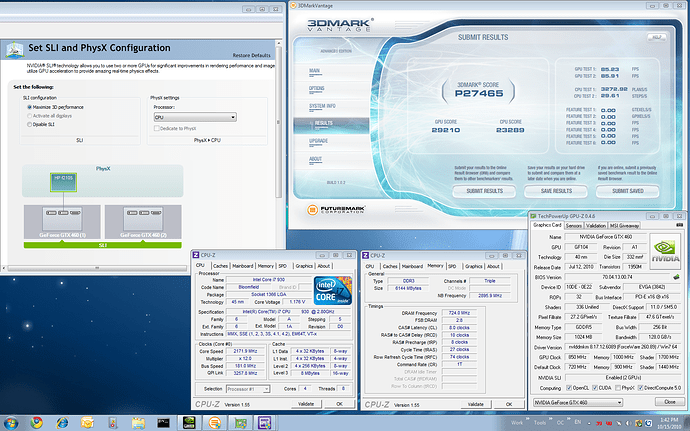
Task: Click the NVIDIA logo in GPU-Z
Action: tap(666, 251)
